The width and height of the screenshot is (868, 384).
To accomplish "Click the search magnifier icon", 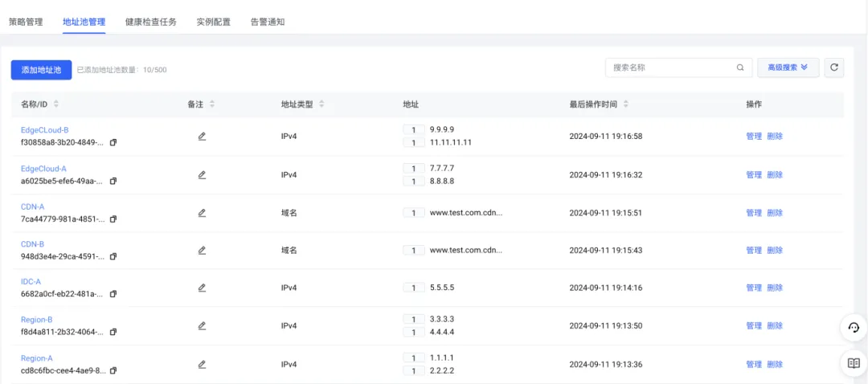I will click(x=740, y=67).
